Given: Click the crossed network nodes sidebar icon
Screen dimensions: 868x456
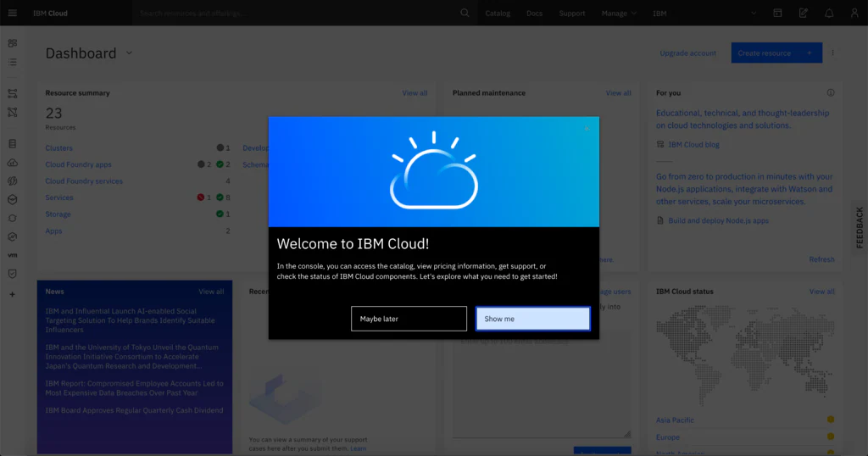Looking at the screenshot, I should 12,113.
